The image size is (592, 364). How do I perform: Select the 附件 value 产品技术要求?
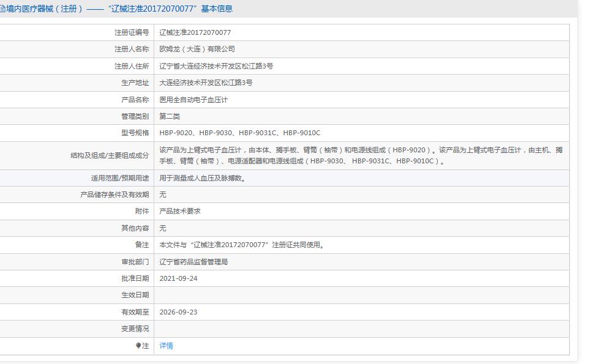[180, 211]
